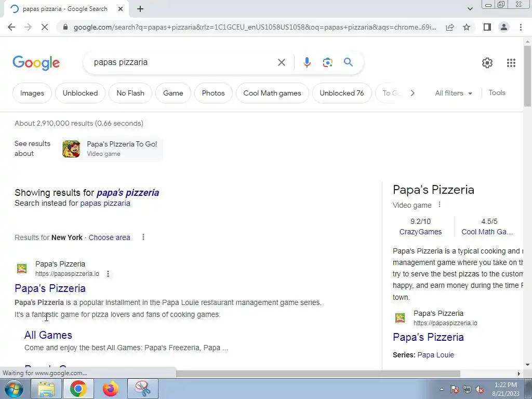Click the Google logo
Screen dimensions: 532x399
[x=36, y=63]
